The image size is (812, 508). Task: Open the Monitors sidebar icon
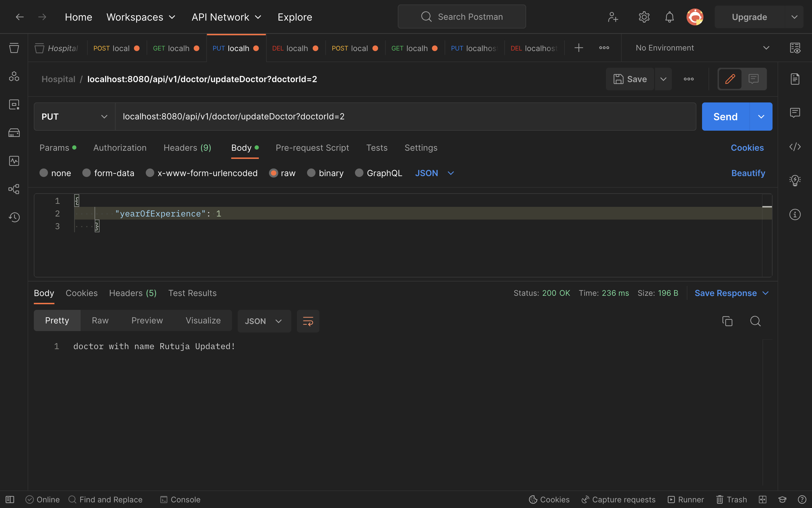click(14, 161)
